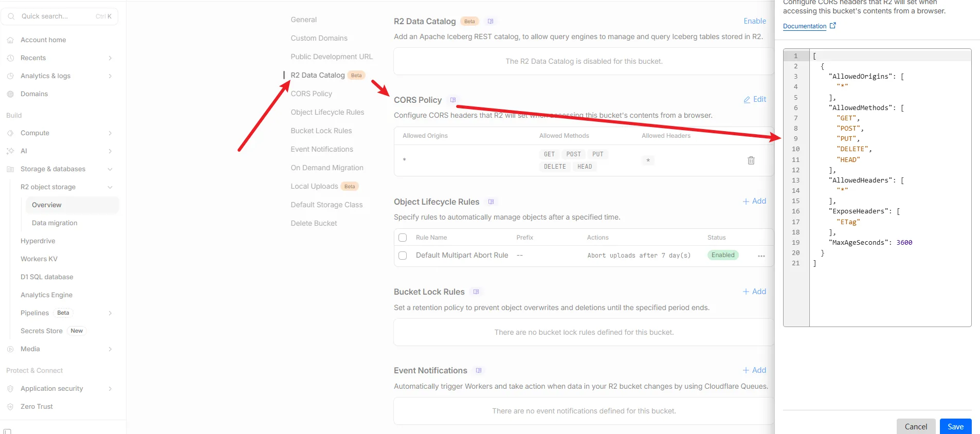The height and width of the screenshot is (434, 980).
Task: Delete the CORS rule with trash icon
Action: [x=751, y=160]
